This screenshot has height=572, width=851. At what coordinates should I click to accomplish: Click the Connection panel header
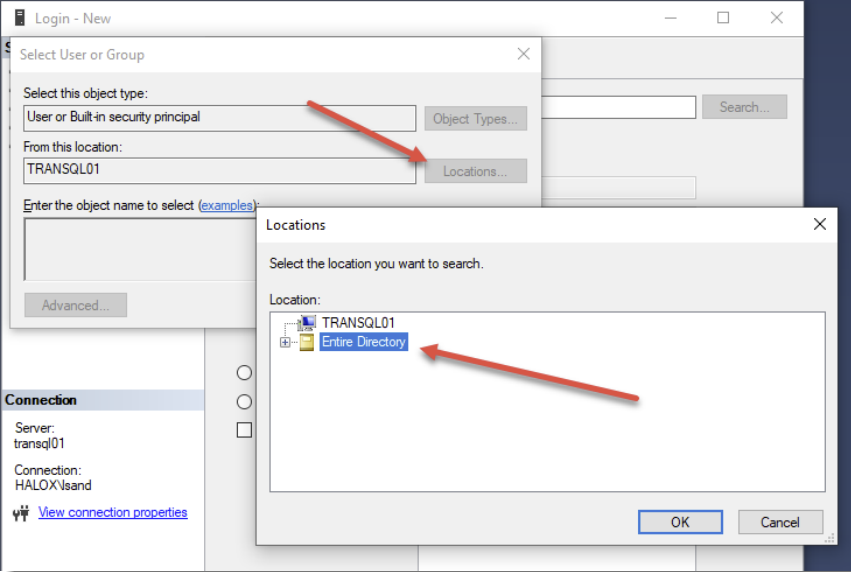click(x=103, y=400)
